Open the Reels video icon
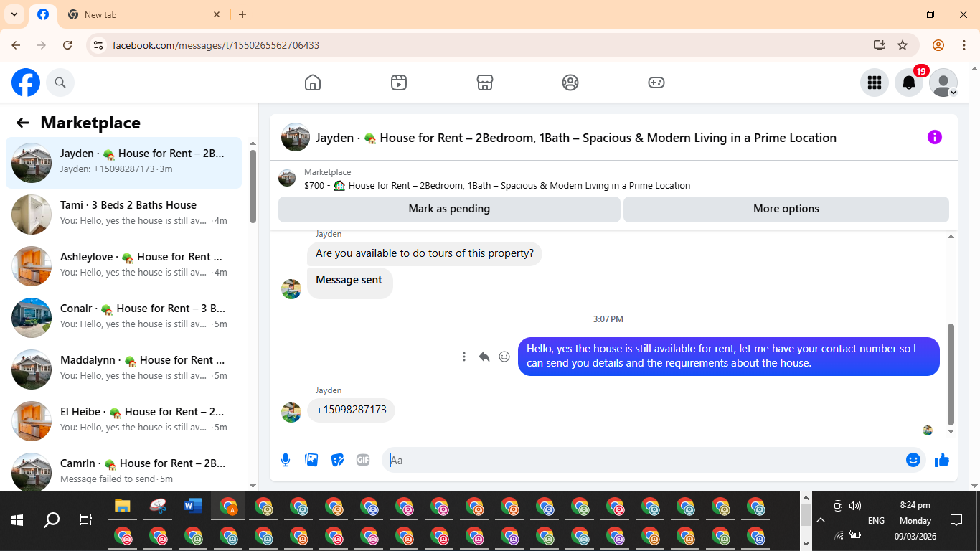 (x=399, y=83)
